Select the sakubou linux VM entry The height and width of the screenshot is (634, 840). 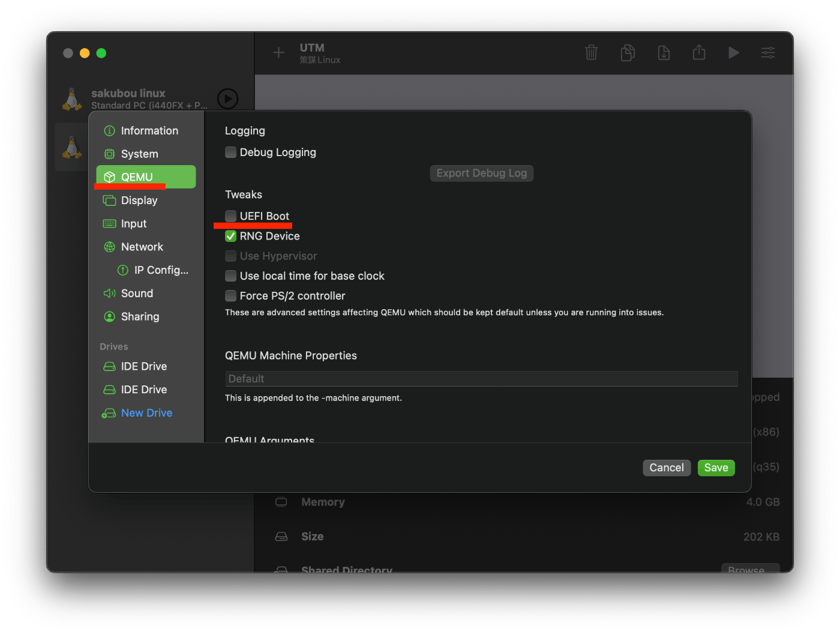[x=151, y=98]
